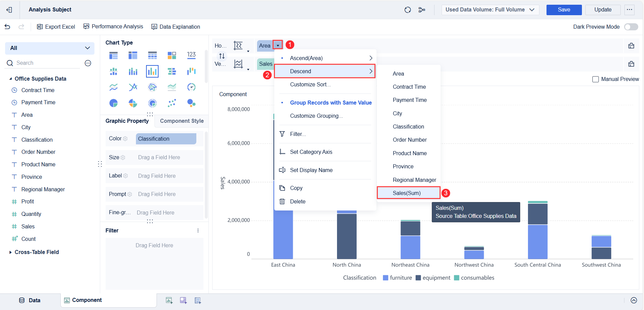Select the KPI 123 indicator chart type
The height and width of the screenshot is (310, 644).
(191, 55)
